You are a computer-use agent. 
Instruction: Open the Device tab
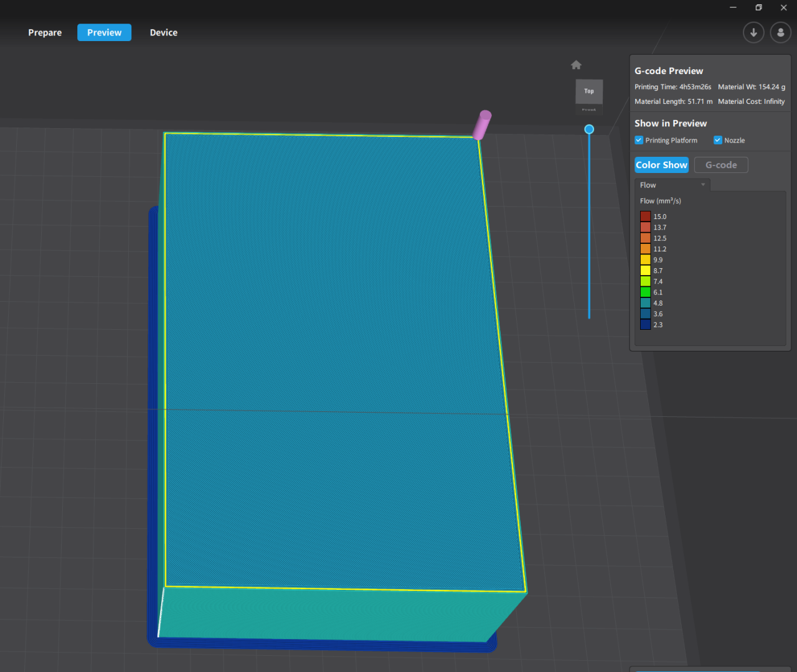pos(164,32)
